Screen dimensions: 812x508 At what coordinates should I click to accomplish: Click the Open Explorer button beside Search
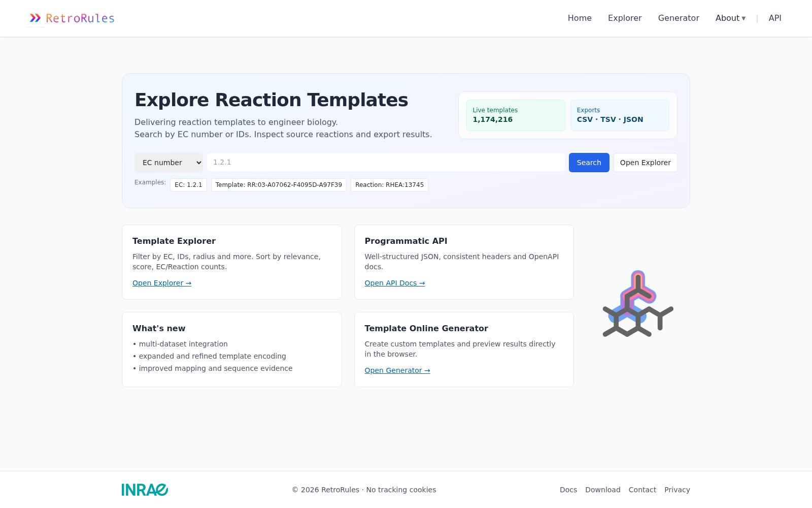point(645,163)
